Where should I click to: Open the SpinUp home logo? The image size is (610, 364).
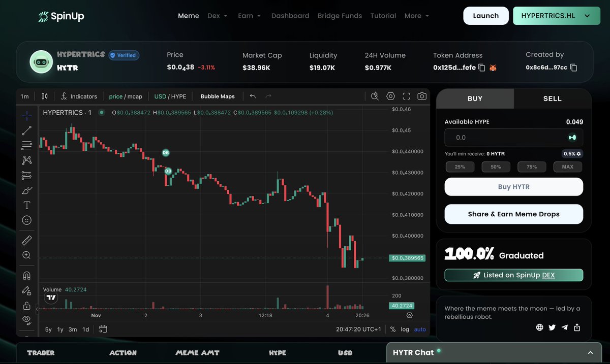[x=62, y=16]
